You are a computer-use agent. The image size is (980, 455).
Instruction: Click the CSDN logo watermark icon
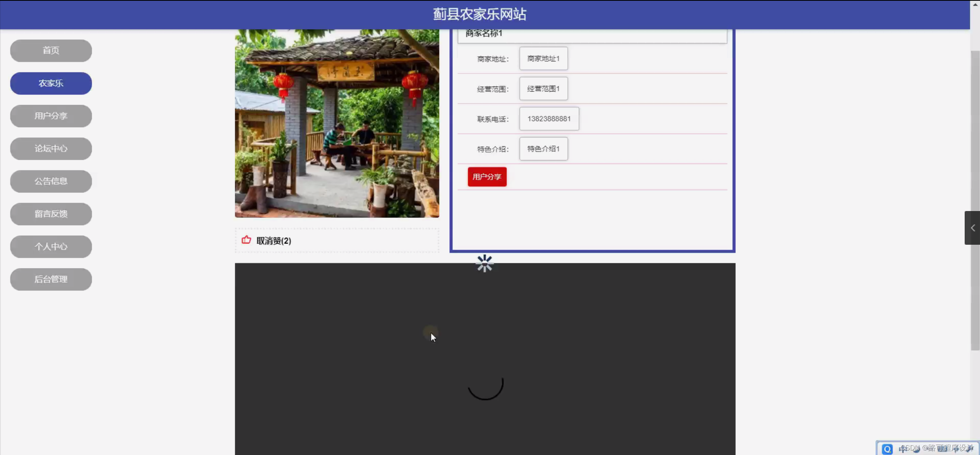click(887, 448)
